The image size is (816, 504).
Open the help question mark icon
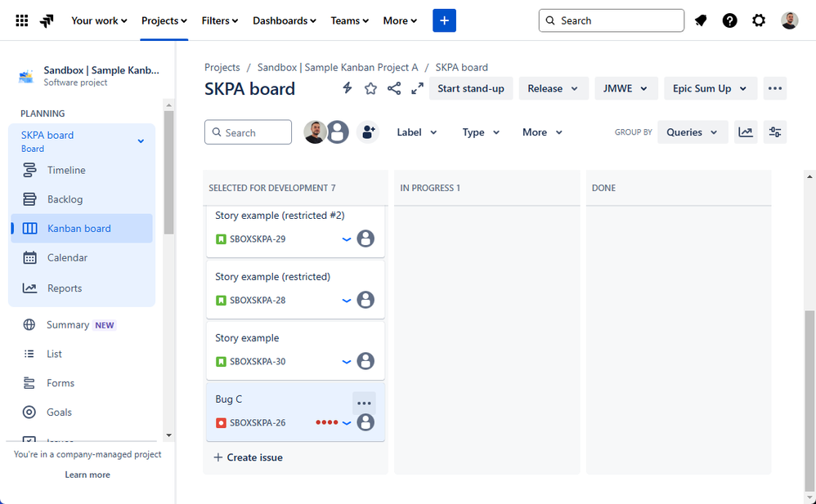[x=729, y=20]
